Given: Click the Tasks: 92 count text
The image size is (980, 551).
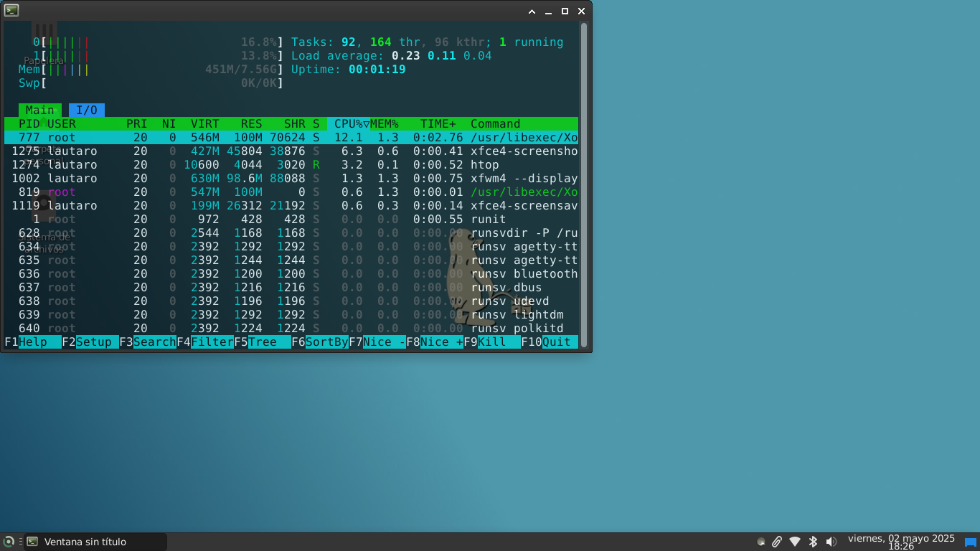Looking at the screenshot, I should 324,42.
